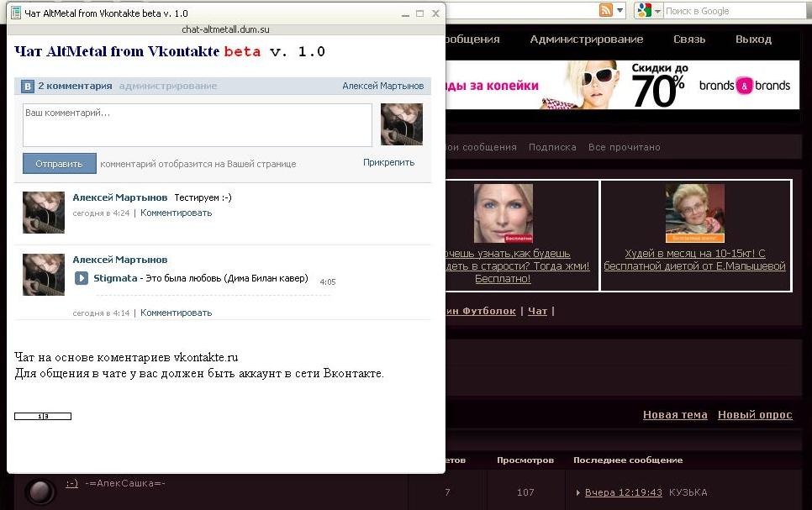This screenshot has width=812, height=510.
Task: Open the Бесплатно! ad link
Action: [x=503, y=279]
